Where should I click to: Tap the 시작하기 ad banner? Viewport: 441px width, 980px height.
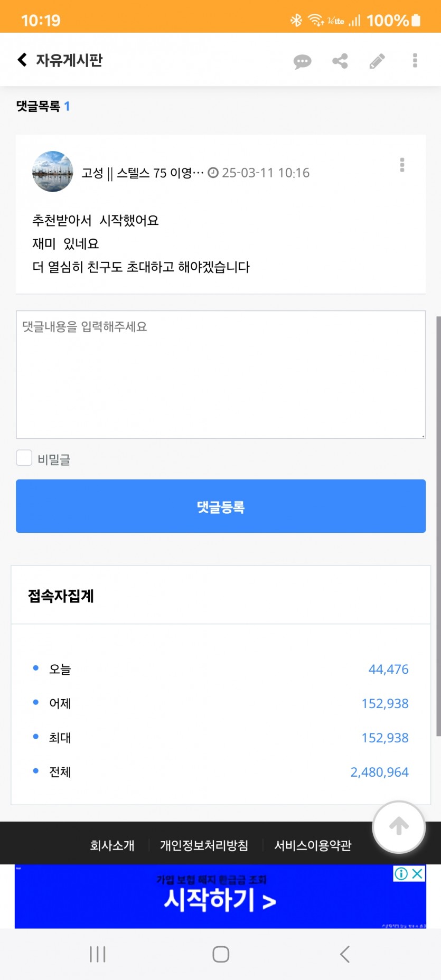pos(220,896)
